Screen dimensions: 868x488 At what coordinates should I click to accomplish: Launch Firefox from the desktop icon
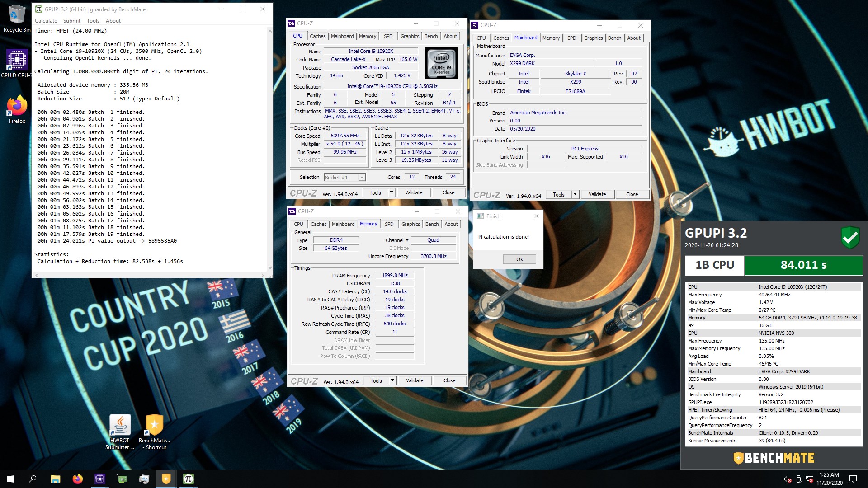(x=17, y=109)
